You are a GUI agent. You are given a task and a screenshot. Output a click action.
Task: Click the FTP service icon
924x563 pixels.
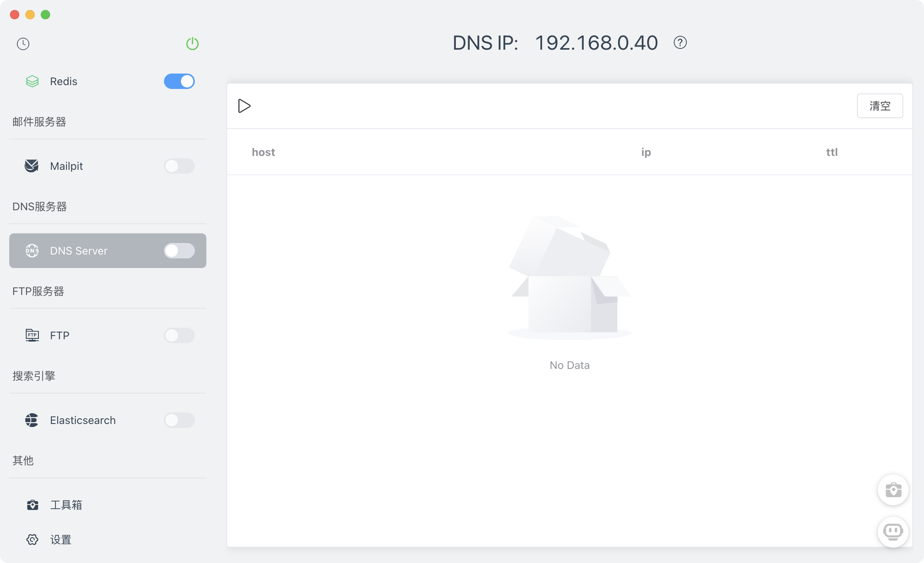pos(32,335)
